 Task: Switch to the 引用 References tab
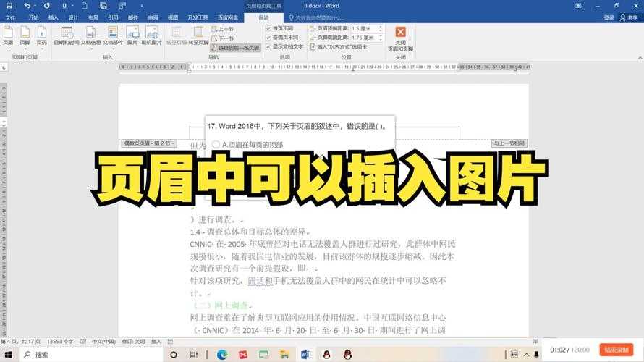click(113, 17)
